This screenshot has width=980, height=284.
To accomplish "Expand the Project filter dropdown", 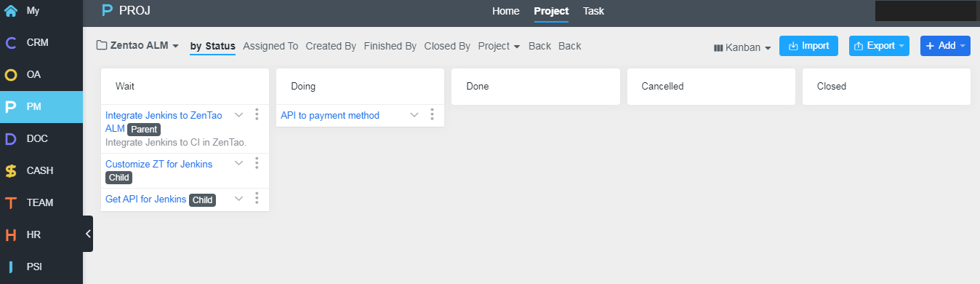I will coord(499,46).
